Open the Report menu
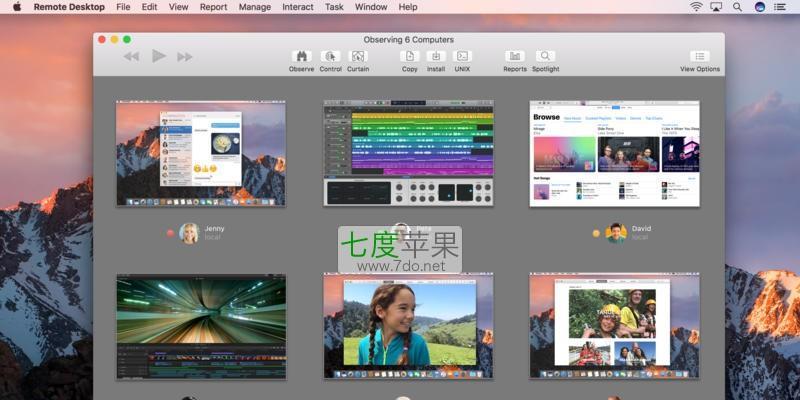 point(213,7)
